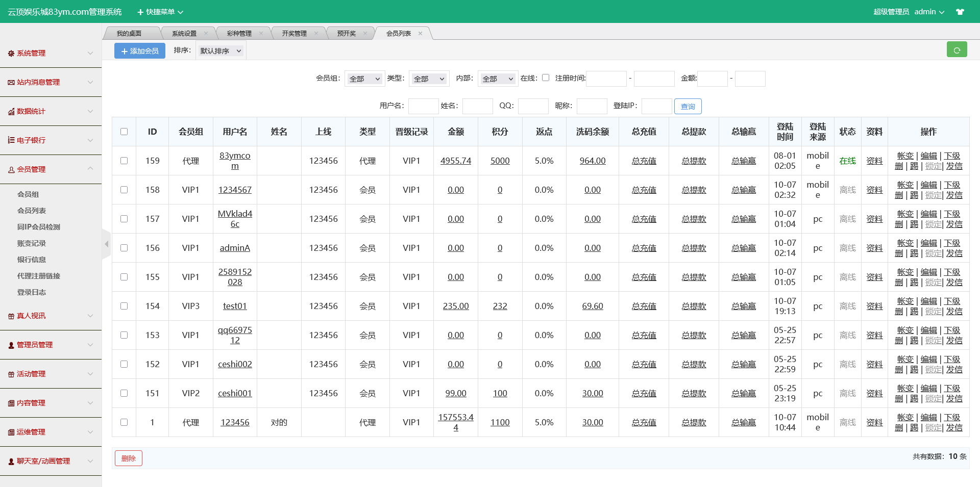Open the 默认排序 sort dropdown
Viewport: 980px width, 487px height.
(220, 51)
